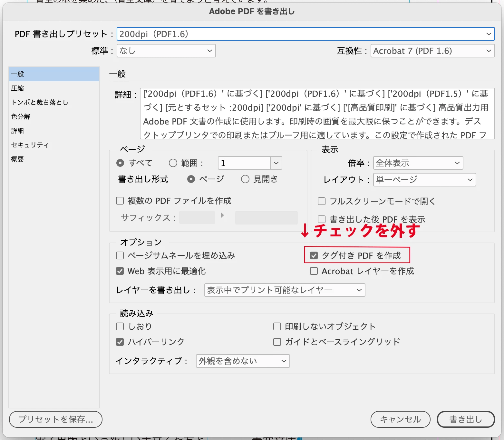This screenshot has width=504, height=440.
Task: Open the 互換性 dropdown (Acrobat 7)
Action: point(432,51)
